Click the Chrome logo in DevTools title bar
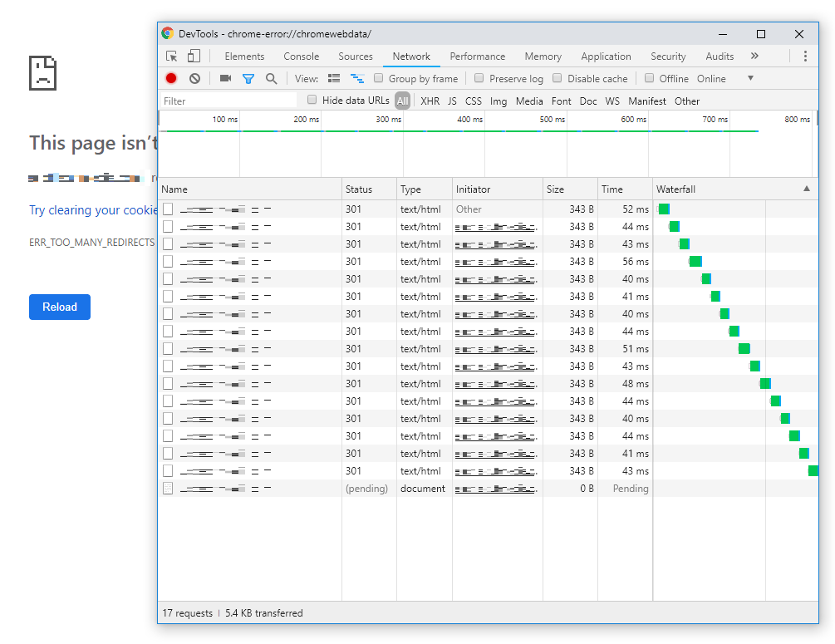Image resolution: width=835 pixels, height=644 pixels. point(168,33)
